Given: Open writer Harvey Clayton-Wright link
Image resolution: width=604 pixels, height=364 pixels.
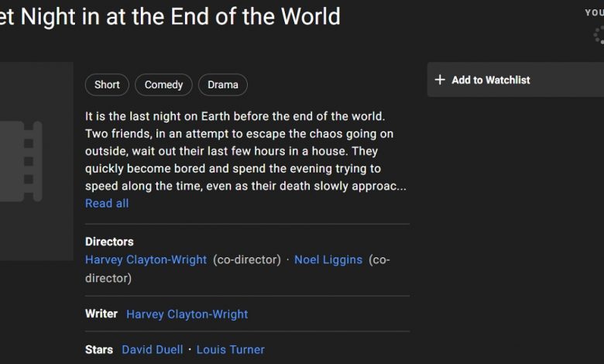Looking at the screenshot, I should (187, 314).
